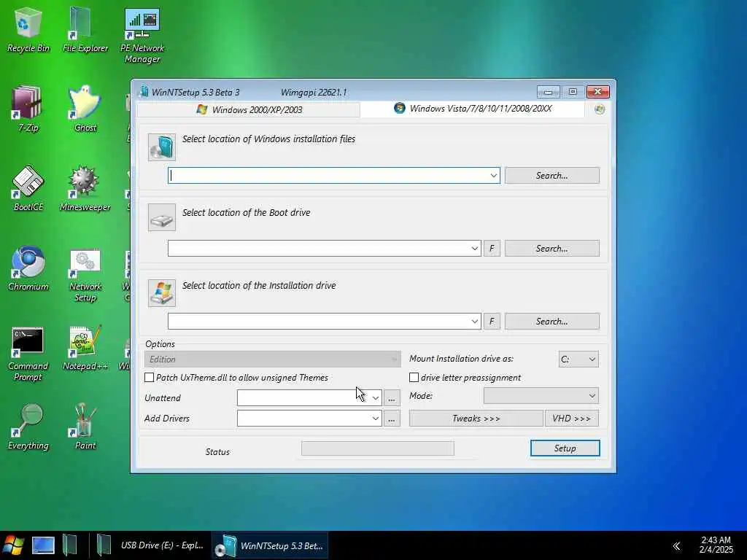Expand the Installation drive location dropdown
This screenshot has width=747, height=560.
click(474, 322)
